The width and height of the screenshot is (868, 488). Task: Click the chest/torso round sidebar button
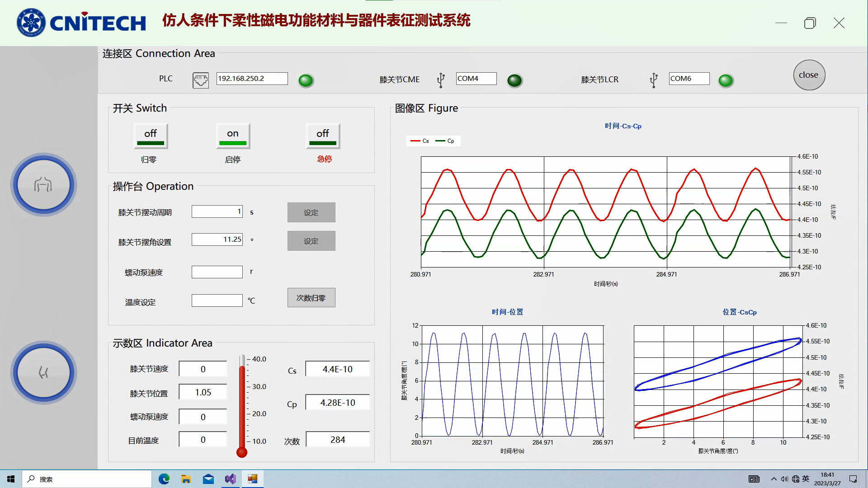pyautogui.click(x=43, y=184)
